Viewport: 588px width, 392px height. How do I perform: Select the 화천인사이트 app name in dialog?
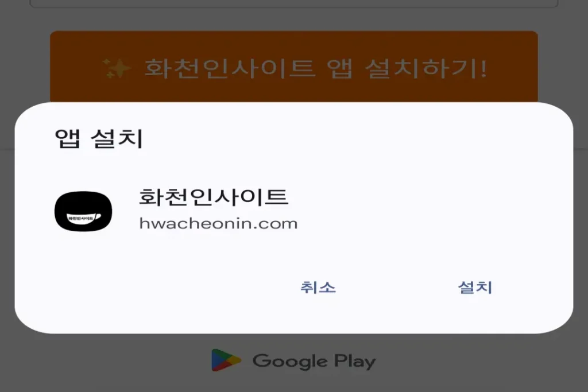[214, 197]
